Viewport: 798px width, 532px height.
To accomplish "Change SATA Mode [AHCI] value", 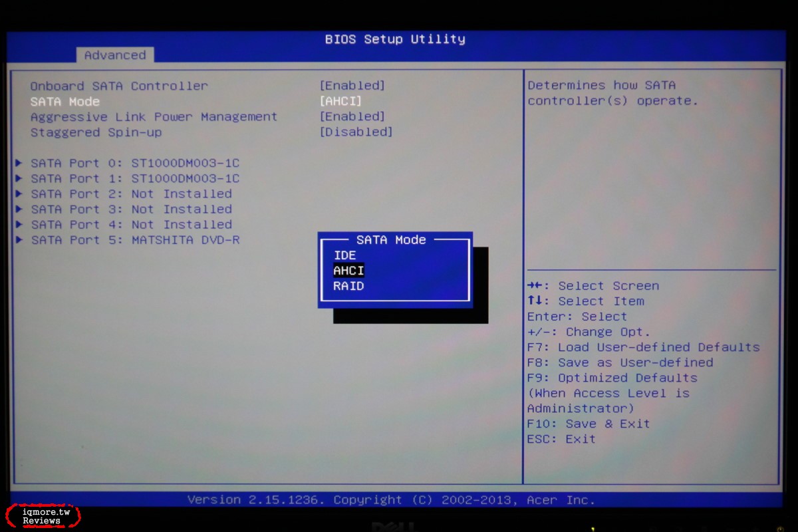I will point(340,101).
